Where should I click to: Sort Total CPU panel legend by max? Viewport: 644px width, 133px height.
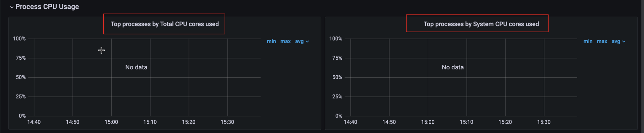pyautogui.click(x=285, y=41)
